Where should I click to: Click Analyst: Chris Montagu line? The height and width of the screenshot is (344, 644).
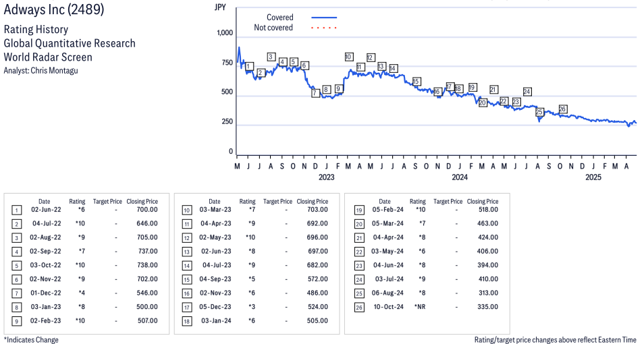(x=41, y=71)
